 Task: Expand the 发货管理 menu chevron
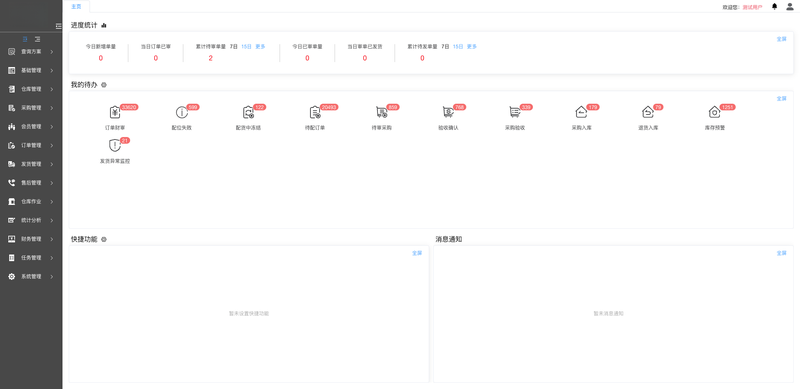coord(52,164)
